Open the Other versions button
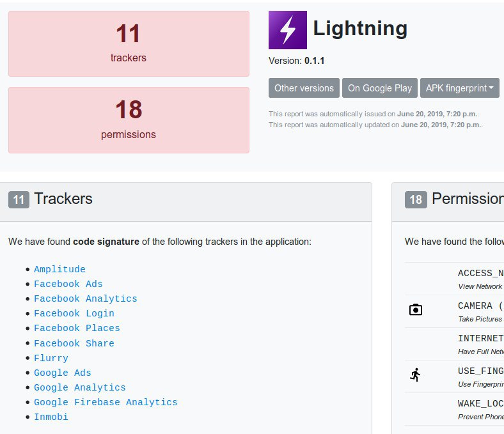This screenshot has width=504, height=434. click(304, 88)
